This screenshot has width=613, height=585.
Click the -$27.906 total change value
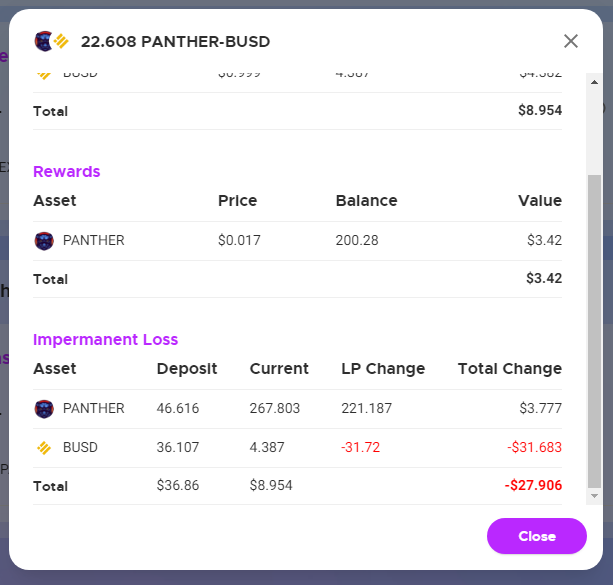click(x=533, y=485)
